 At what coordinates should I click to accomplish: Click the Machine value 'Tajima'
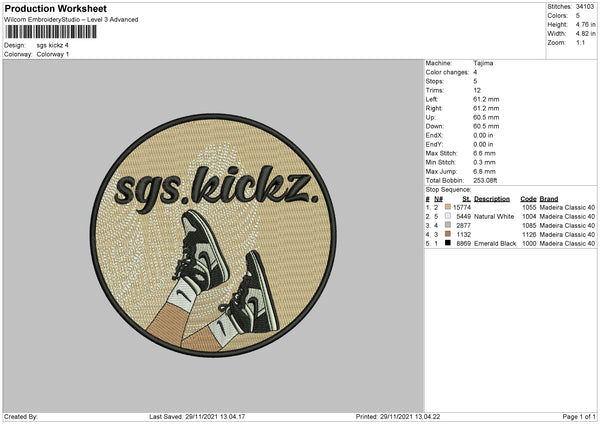coord(483,63)
